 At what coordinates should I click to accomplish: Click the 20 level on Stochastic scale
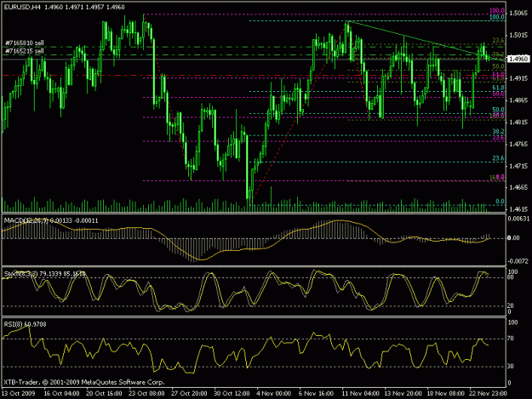(x=510, y=305)
